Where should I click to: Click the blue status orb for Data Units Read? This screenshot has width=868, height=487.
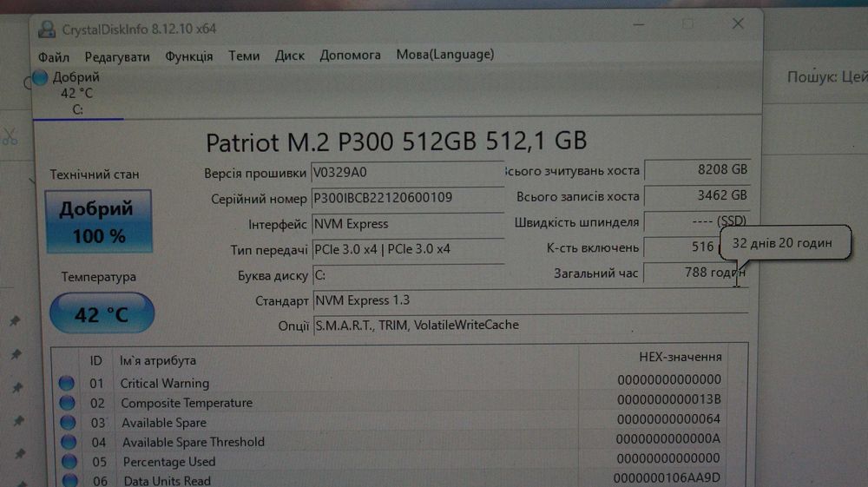click(x=69, y=480)
